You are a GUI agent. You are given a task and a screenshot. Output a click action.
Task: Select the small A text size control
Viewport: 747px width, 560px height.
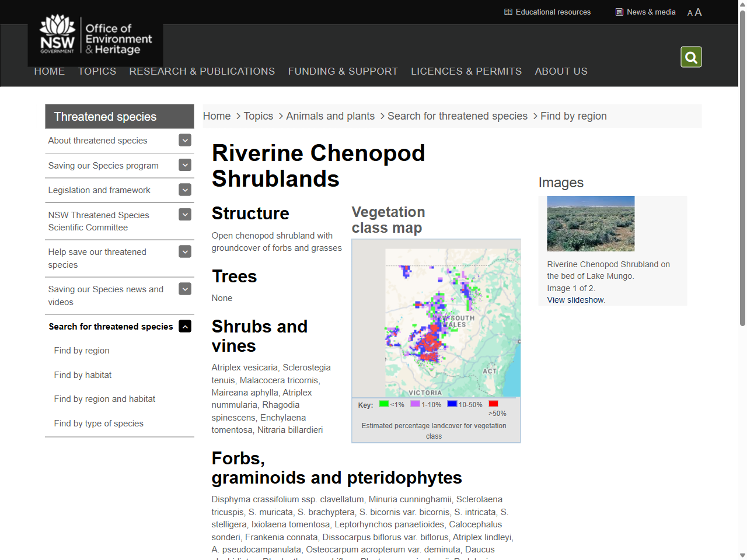click(690, 13)
